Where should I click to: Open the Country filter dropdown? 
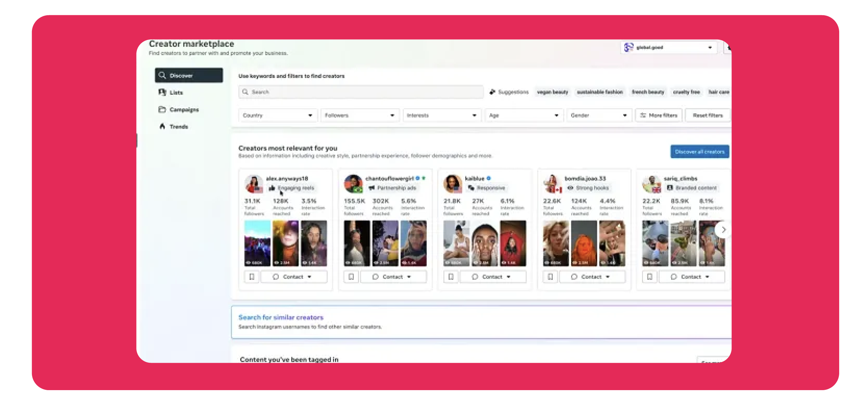tap(277, 115)
